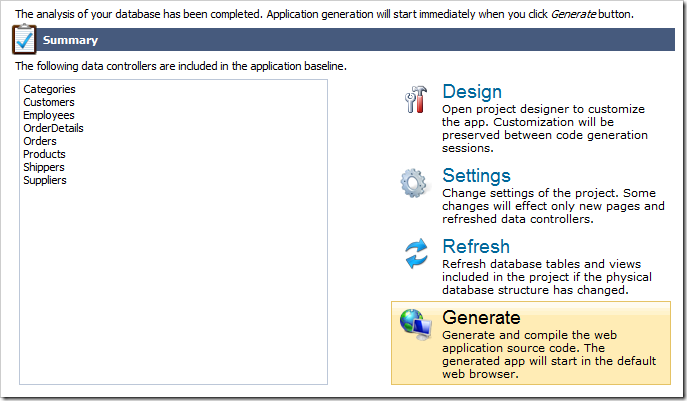Select Orders in the controllers list
This screenshot has width=687, height=401.
coord(40,141)
